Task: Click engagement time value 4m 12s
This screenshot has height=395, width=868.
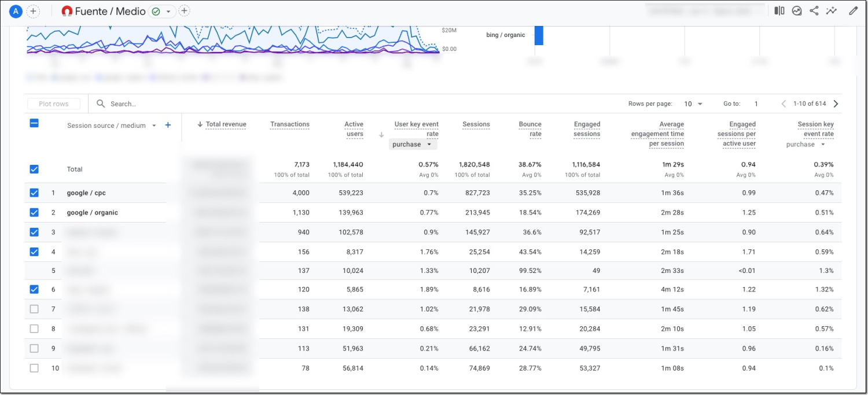Action: click(671, 290)
